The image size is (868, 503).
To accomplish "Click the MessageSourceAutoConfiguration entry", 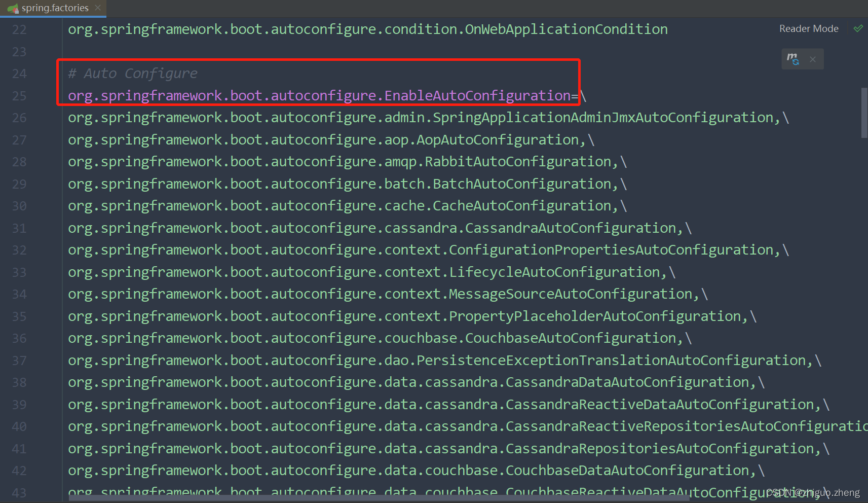I will [388, 294].
